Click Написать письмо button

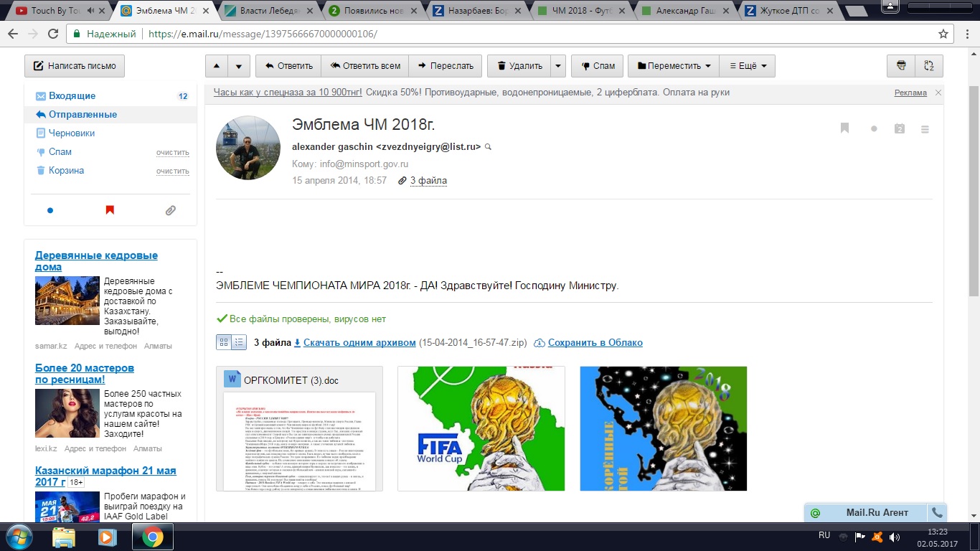[75, 66]
